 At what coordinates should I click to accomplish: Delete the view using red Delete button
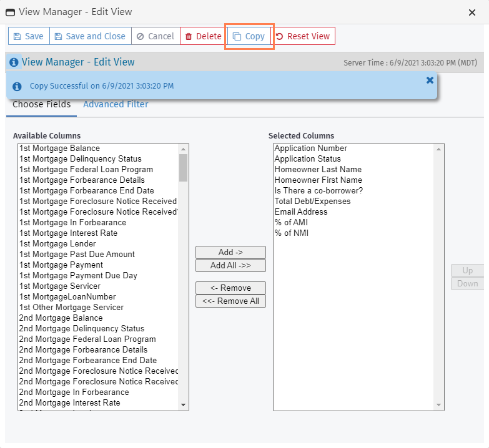tap(203, 36)
